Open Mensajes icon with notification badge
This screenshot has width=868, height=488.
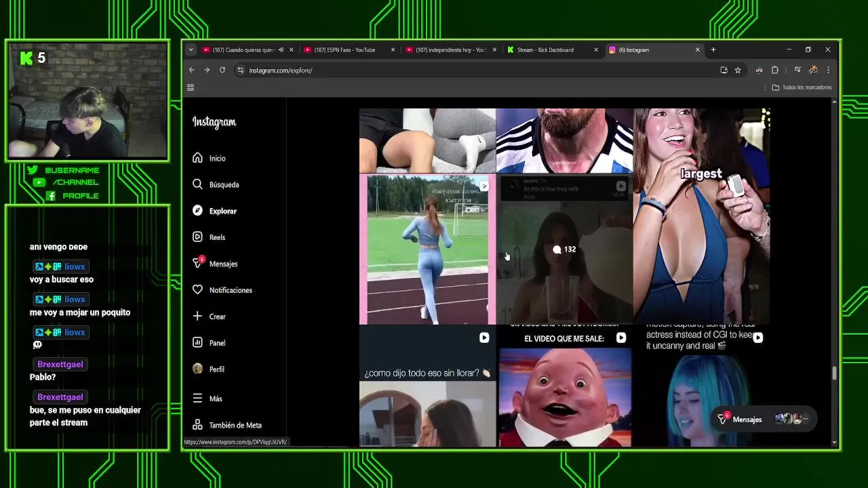click(x=197, y=263)
